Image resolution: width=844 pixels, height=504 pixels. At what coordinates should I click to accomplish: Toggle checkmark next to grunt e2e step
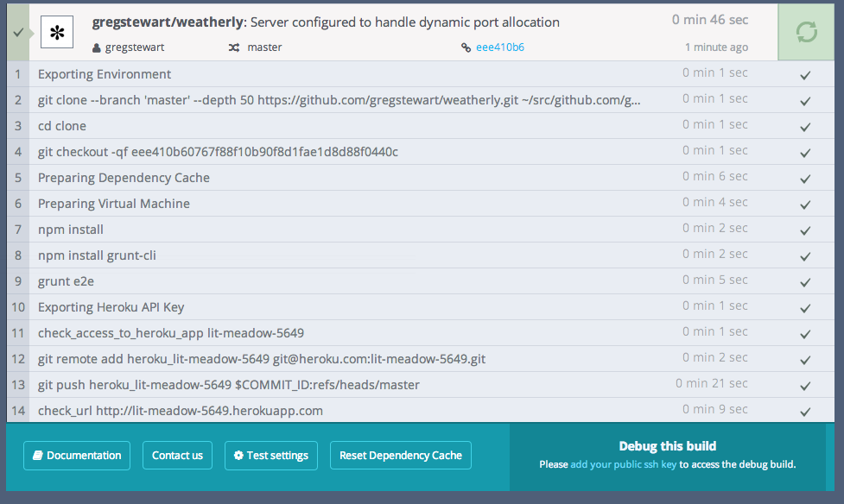(805, 281)
